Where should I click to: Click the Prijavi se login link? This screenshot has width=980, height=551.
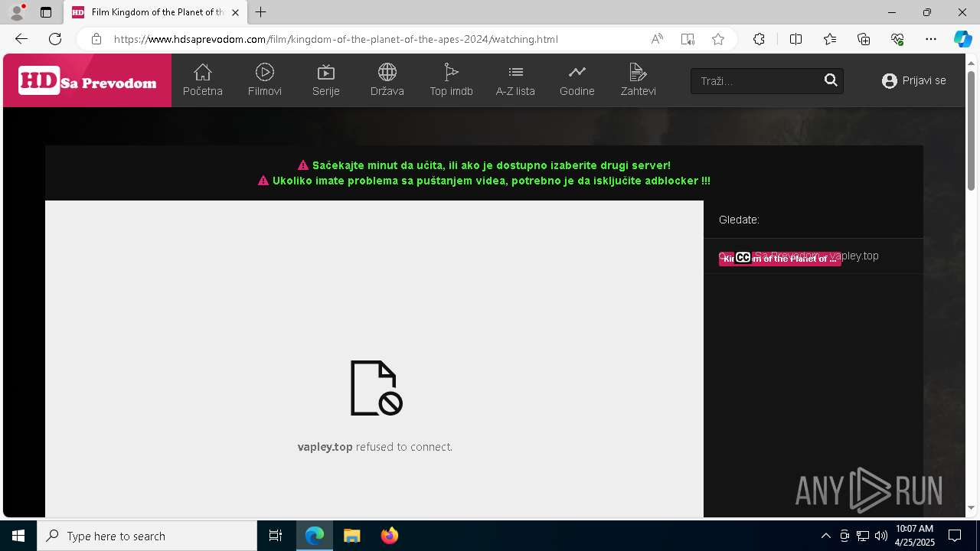(x=914, y=80)
